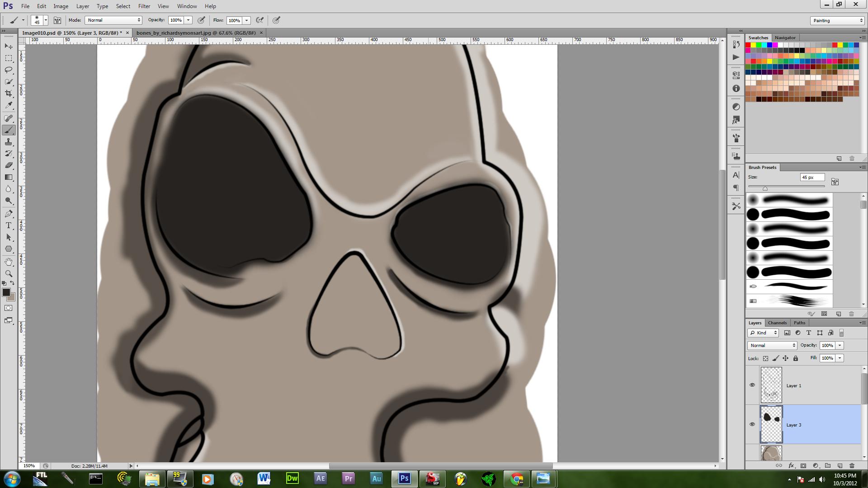The width and height of the screenshot is (868, 488).
Task: Select the Dodge tool
Action: [x=9, y=201]
